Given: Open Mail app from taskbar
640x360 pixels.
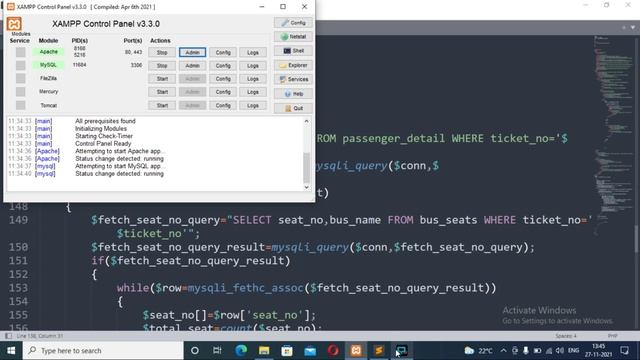Looking at the screenshot, I should pyautogui.click(x=310, y=351).
